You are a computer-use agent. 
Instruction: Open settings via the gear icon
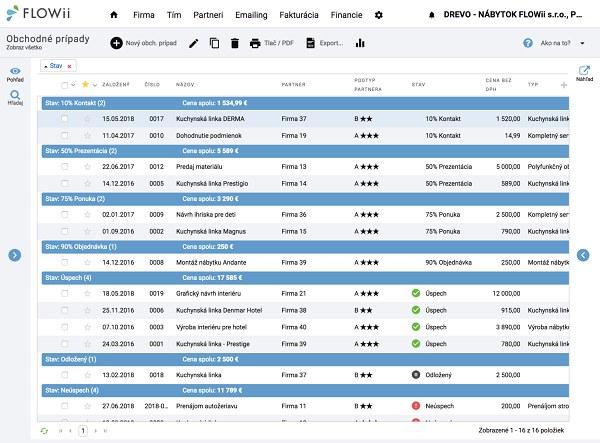tap(378, 15)
